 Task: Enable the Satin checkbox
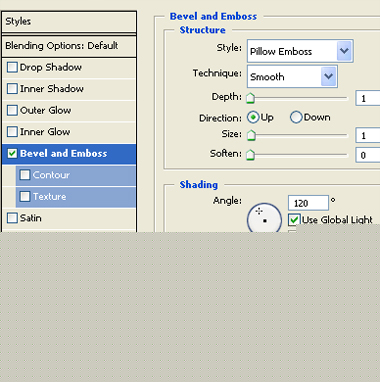point(12,218)
